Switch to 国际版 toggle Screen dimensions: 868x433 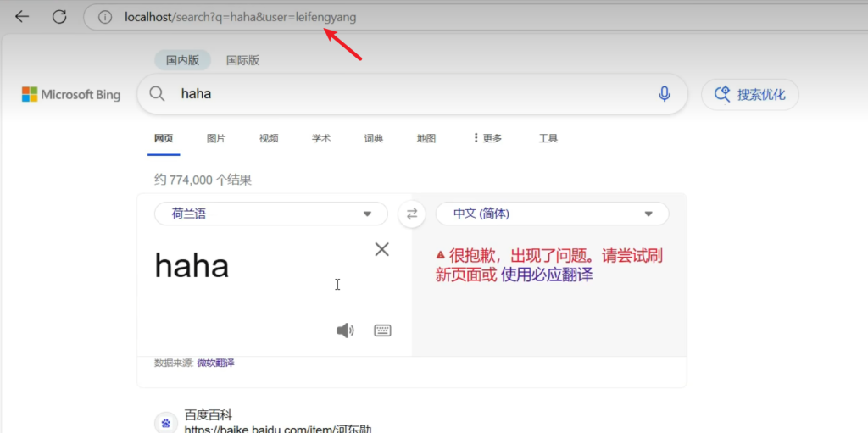(x=242, y=60)
